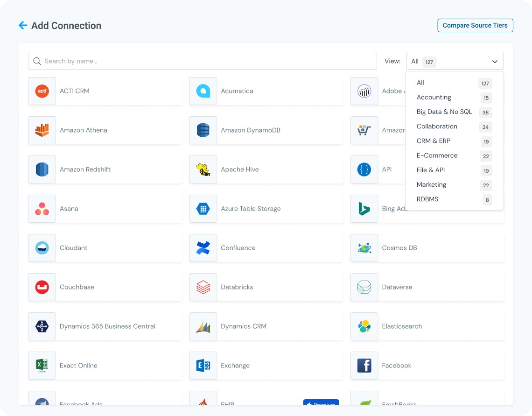Click the search magnifier icon
Viewport: 532px width, 416px height.
click(37, 61)
